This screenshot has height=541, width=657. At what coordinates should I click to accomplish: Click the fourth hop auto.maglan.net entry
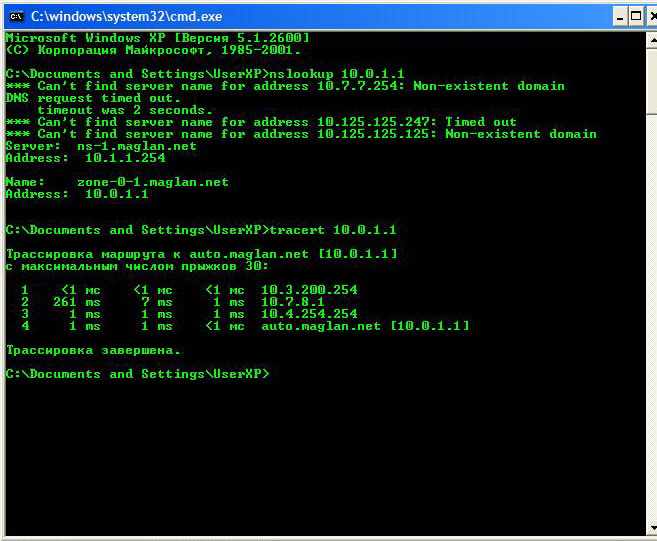(x=365, y=326)
